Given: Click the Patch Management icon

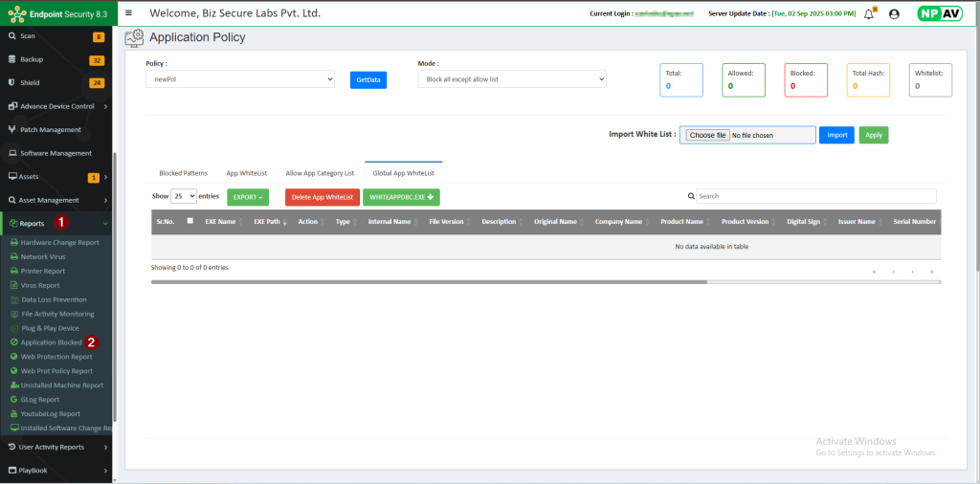Looking at the screenshot, I should pos(12,130).
